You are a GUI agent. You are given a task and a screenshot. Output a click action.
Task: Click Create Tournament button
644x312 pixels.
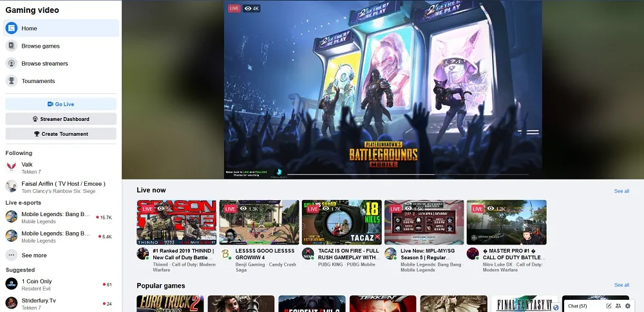click(61, 133)
